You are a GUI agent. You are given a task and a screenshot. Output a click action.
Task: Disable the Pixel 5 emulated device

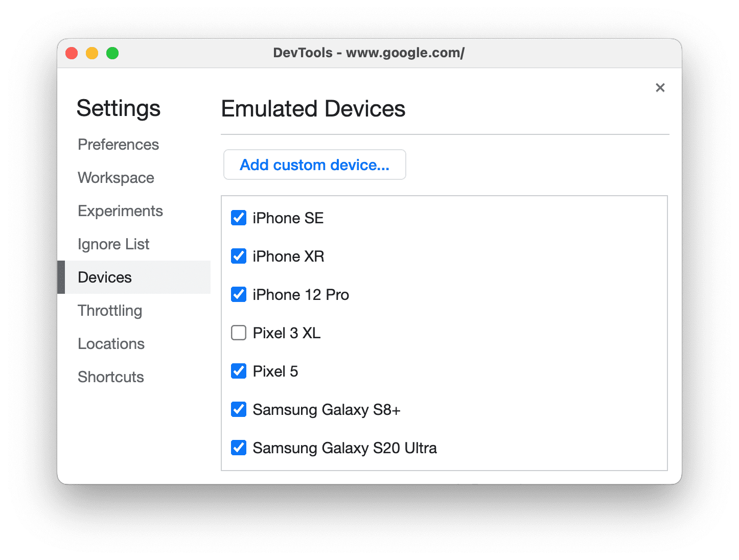(x=239, y=371)
